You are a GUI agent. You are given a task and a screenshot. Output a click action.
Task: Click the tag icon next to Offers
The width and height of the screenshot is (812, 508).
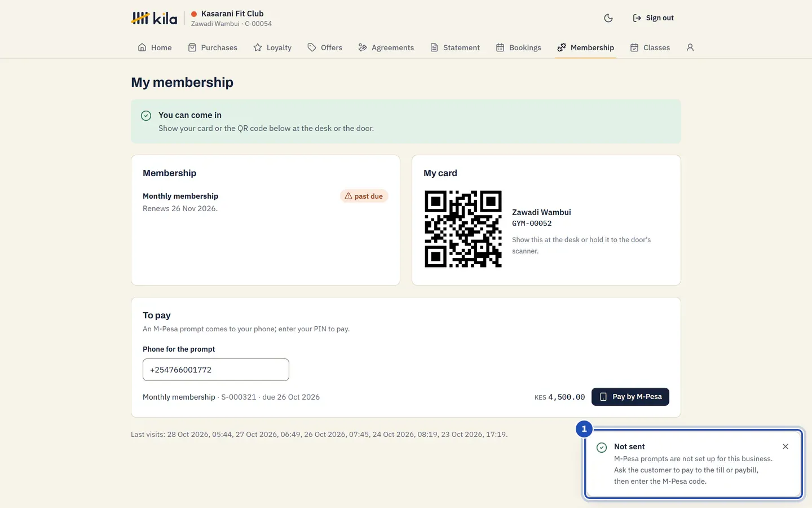[x=312, y=47]
